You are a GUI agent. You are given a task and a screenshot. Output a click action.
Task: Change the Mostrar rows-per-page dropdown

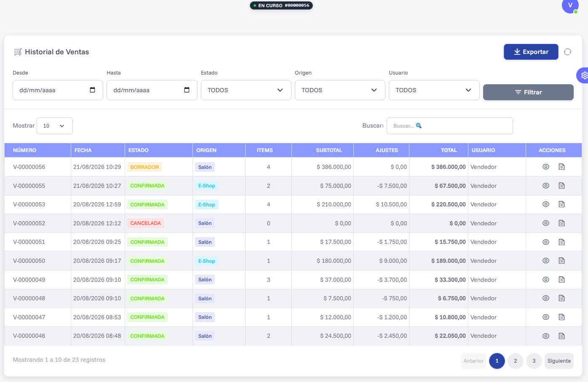[55, 126]
